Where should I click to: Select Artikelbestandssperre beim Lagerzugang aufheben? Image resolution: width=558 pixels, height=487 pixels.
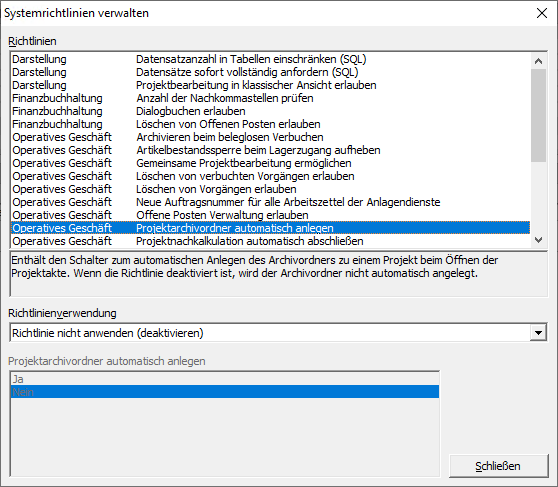coord(270,150)
